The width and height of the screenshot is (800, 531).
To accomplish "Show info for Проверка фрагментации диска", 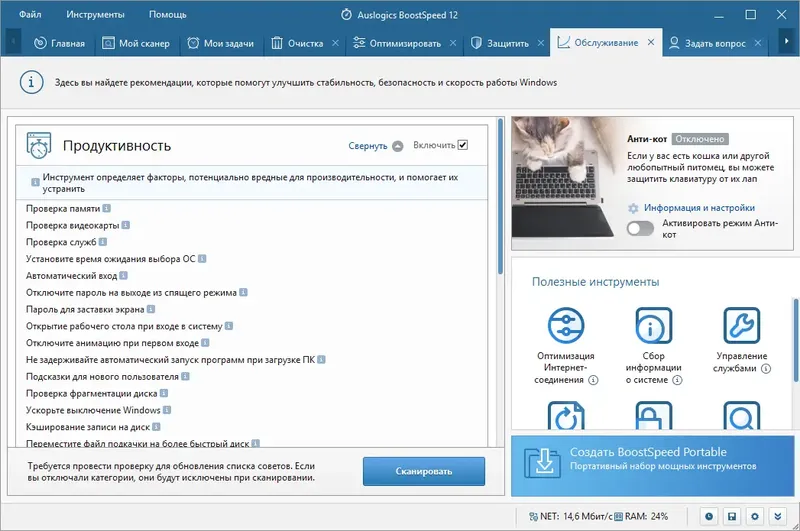I will (x=164, y=393).
